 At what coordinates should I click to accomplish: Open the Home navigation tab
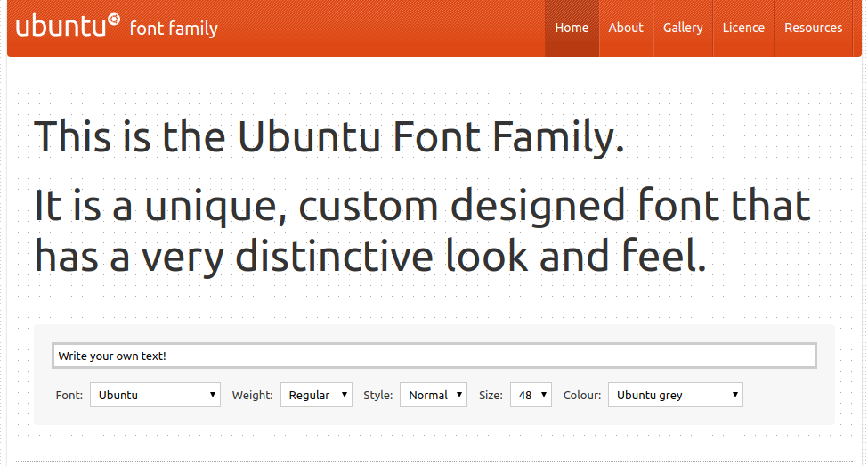(x=572, y=28)
